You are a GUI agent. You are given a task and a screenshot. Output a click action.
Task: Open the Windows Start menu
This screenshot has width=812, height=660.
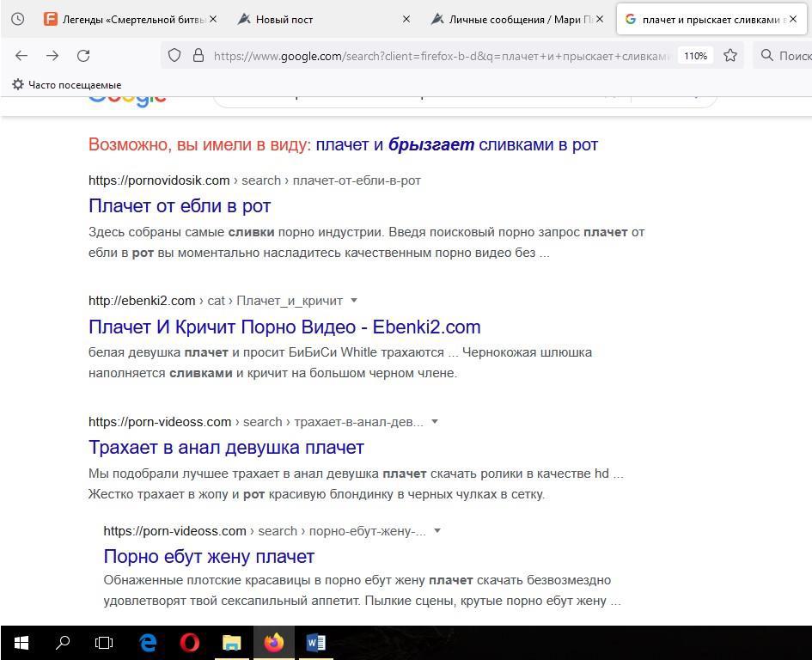coord(21,643)
